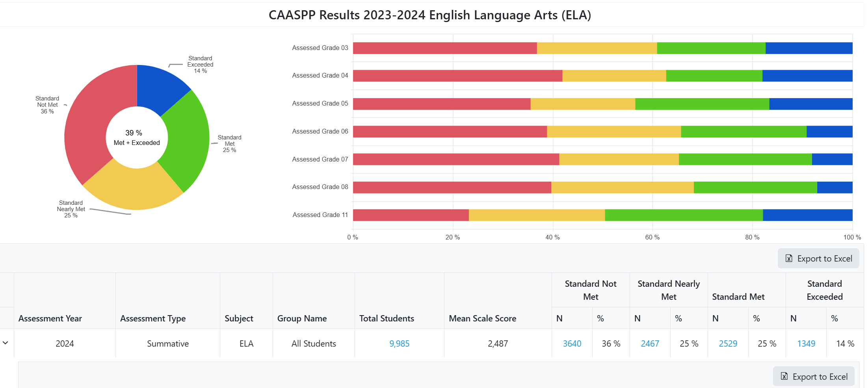868x388 pixels.
Task: Click the '2024' assessment year cell
Action: 65,343
